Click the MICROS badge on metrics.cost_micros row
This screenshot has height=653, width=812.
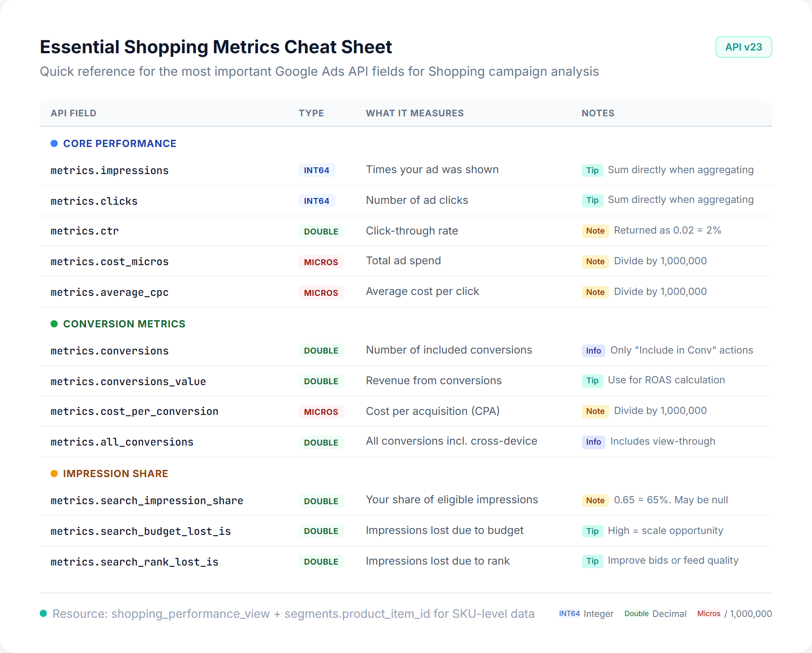click(321, 262)
